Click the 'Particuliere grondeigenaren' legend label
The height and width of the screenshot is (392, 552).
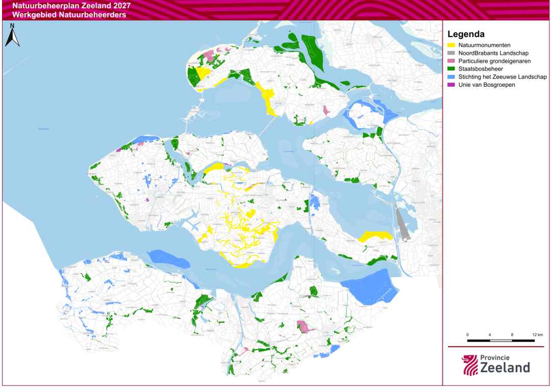pos(494,61)
